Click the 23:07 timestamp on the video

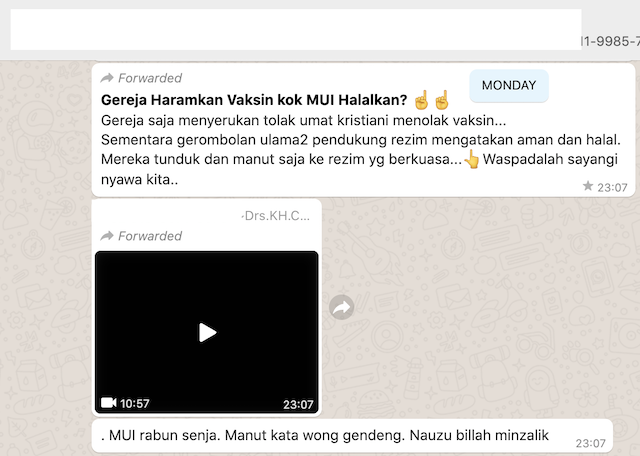click(298, 404)
